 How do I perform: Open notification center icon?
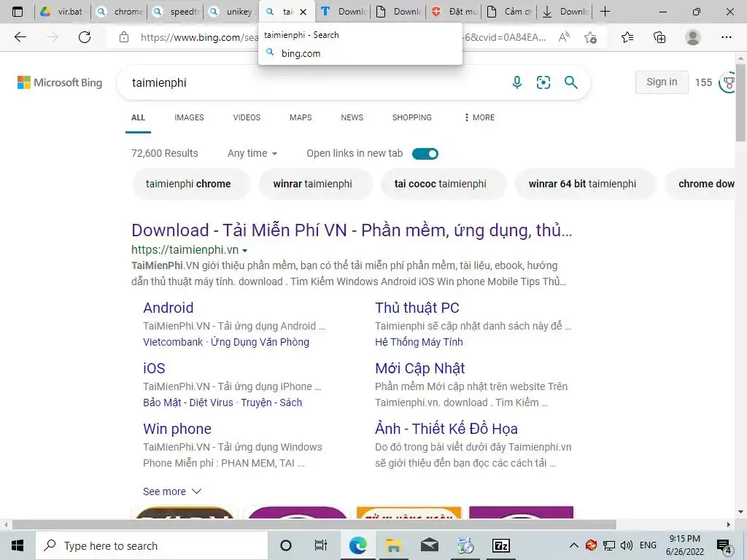pyautogui.click(x=724, y=546)
